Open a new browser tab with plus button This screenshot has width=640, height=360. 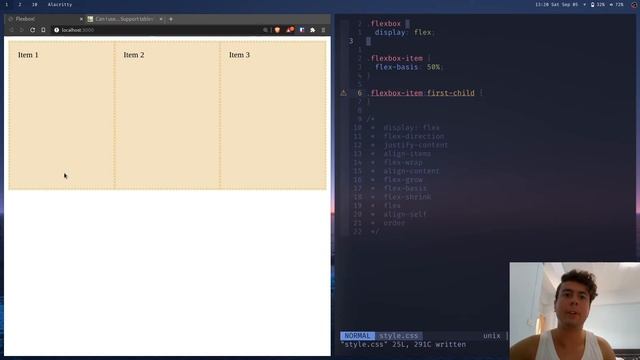(x=171, y=19)
